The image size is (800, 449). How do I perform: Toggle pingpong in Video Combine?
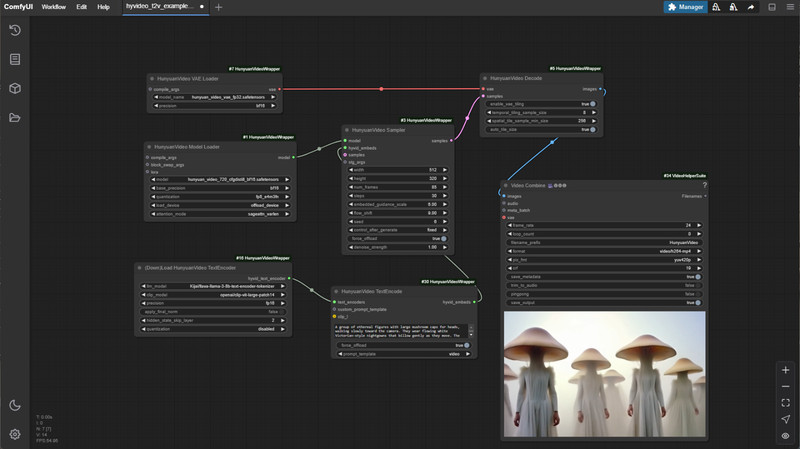point(604,294)
